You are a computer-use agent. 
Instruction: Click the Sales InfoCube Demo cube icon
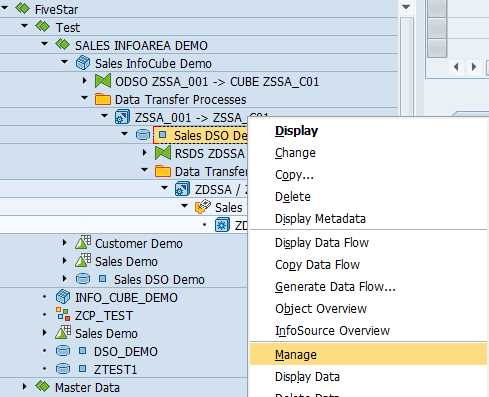[x=83, y=63]
